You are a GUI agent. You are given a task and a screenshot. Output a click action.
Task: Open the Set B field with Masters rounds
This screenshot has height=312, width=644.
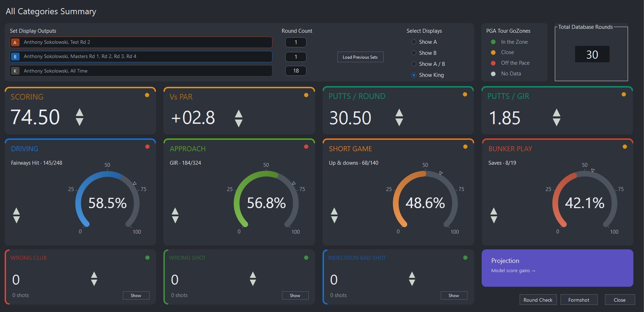tap(141, 57)
